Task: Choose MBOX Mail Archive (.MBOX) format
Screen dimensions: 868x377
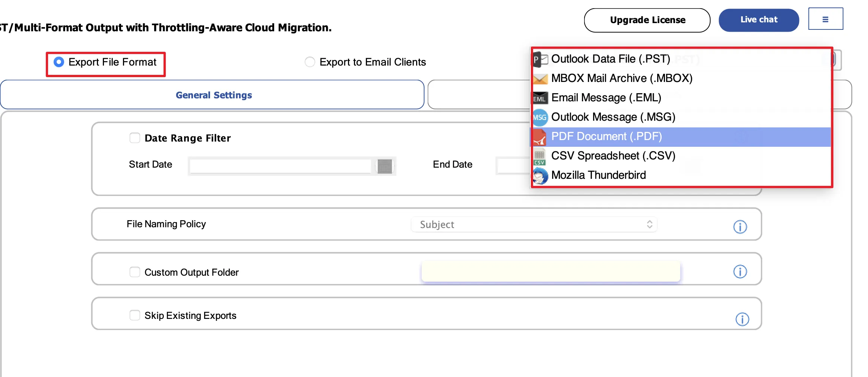Action: pos(682,79)
